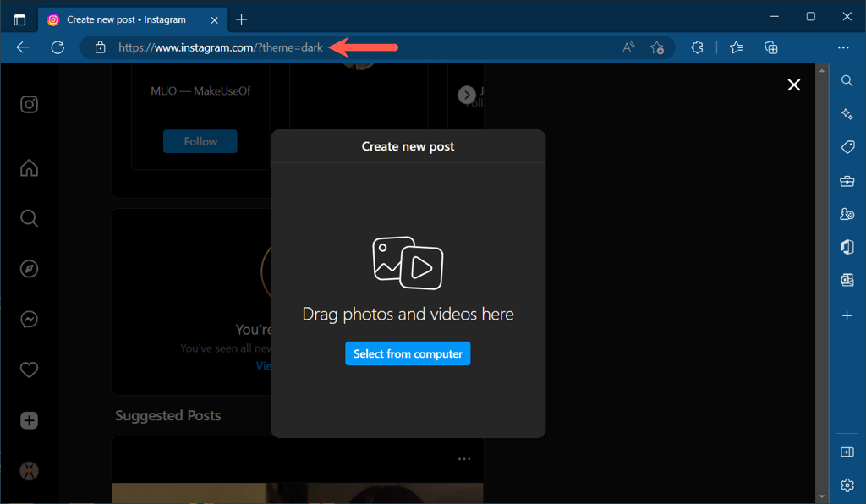Open profile avatar in the sidebar
This screenshot has width=866, height=504.
click(29, 471)
